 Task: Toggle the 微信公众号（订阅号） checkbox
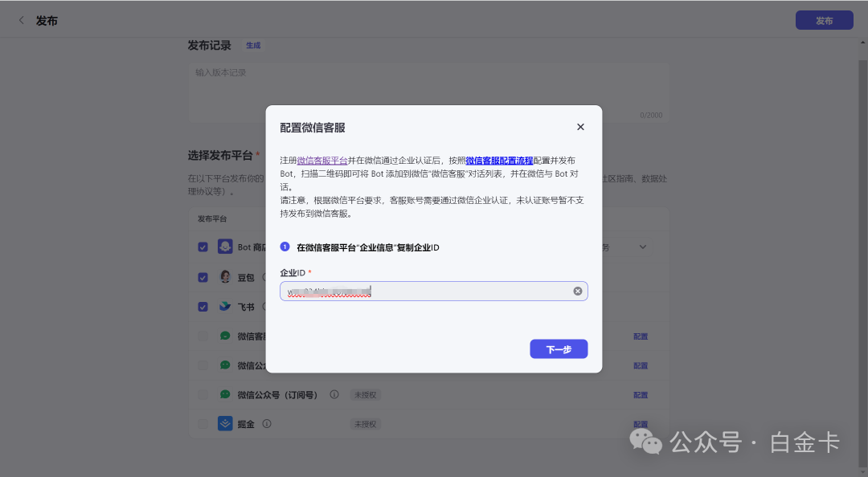click(x=203, y=394)
